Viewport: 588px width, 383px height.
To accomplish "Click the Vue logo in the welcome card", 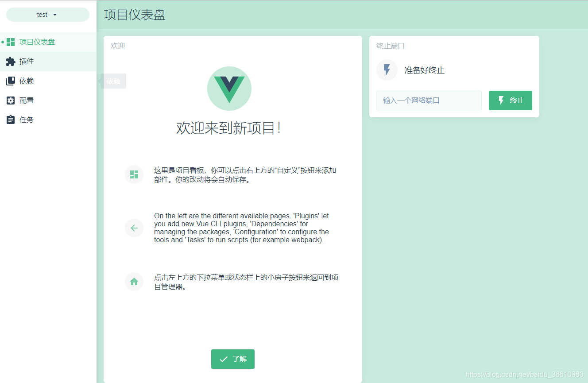I will 229,89.
